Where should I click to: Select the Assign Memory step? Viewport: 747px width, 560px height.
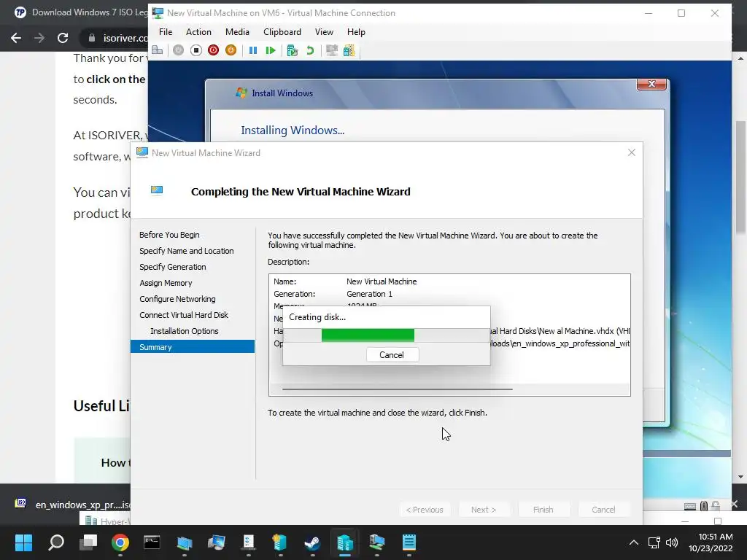tap(166, 283)
